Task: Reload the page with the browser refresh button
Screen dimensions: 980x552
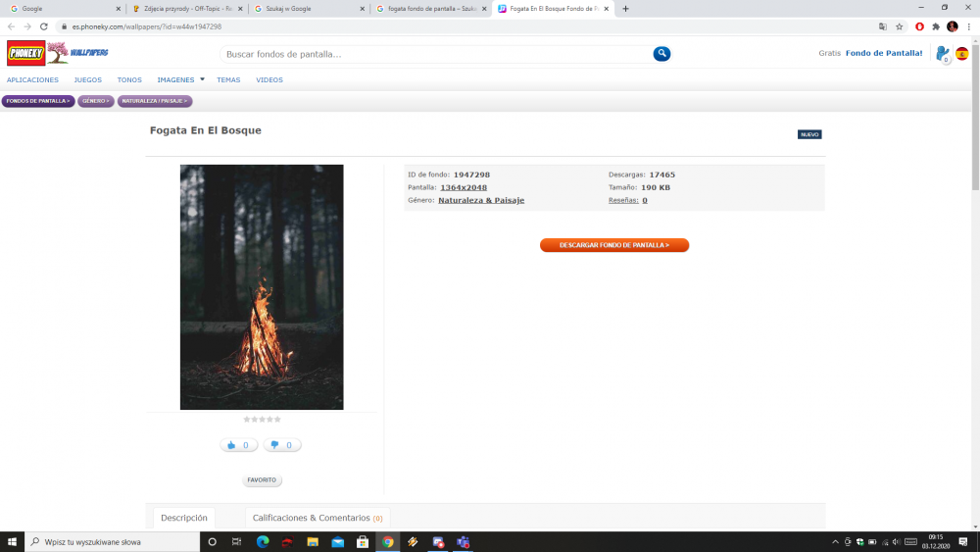Action: [43, 26]
